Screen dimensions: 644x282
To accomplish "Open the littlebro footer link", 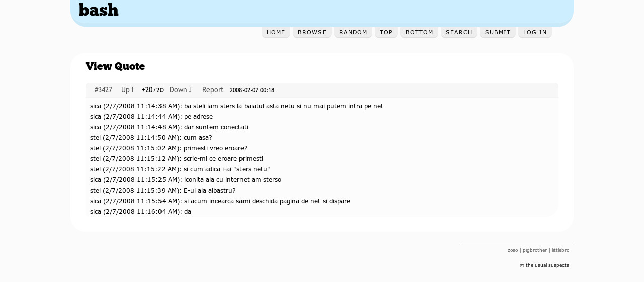I will point(560,250).
